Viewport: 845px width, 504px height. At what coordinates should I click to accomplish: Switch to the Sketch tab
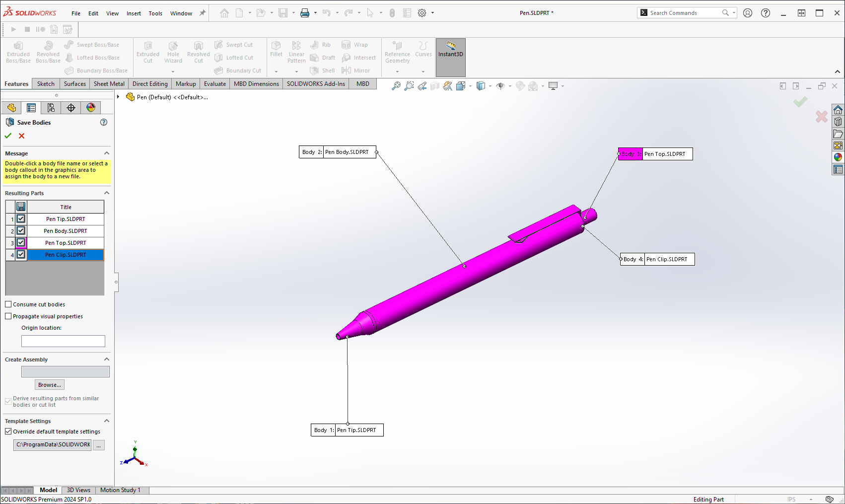click(46, 84)
